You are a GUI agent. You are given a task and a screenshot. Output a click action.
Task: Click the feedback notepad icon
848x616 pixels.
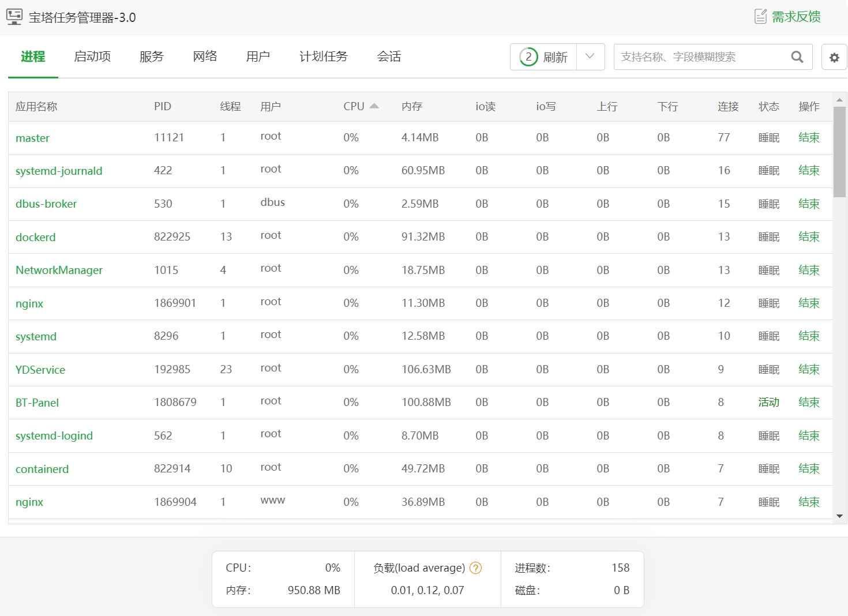[760, 17]
